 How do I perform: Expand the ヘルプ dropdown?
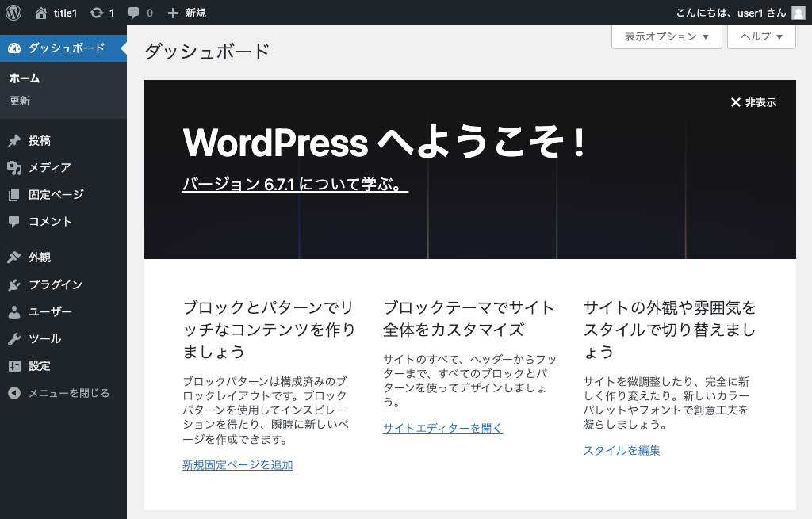(x=761, y=36)
